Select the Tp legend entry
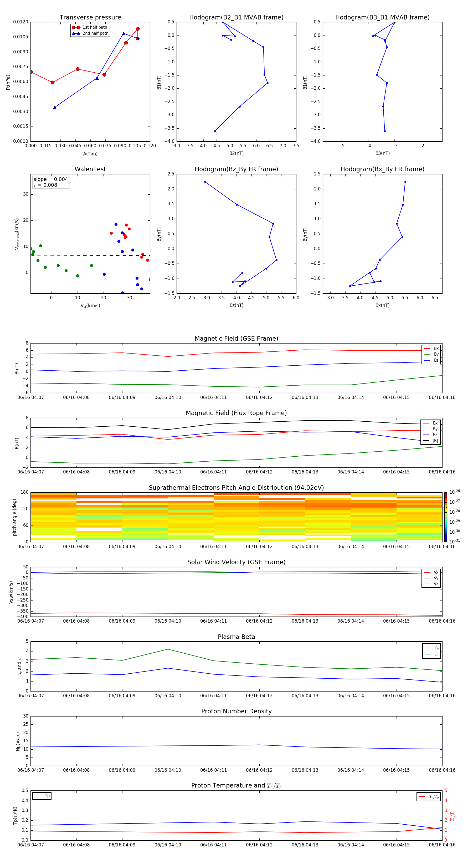 click(42, 796)
